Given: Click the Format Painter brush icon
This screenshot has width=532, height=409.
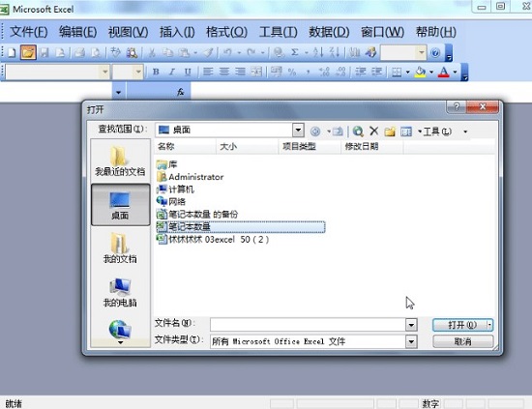Looking at the screenshot, I should (x=209, y=53).
